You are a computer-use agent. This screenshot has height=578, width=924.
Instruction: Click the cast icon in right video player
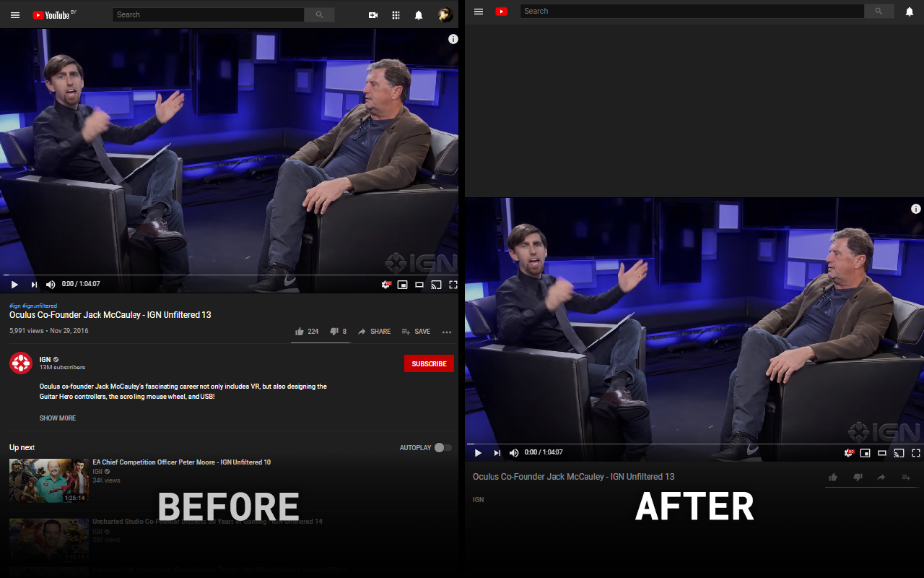[899, 453]
